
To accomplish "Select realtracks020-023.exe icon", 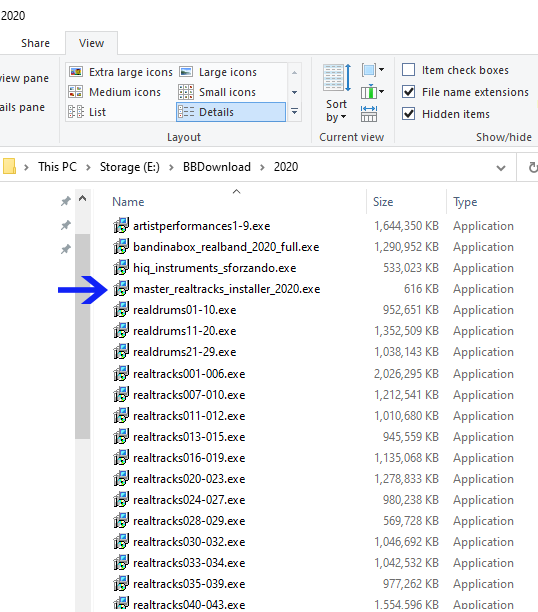I will (x=121, y=479).
